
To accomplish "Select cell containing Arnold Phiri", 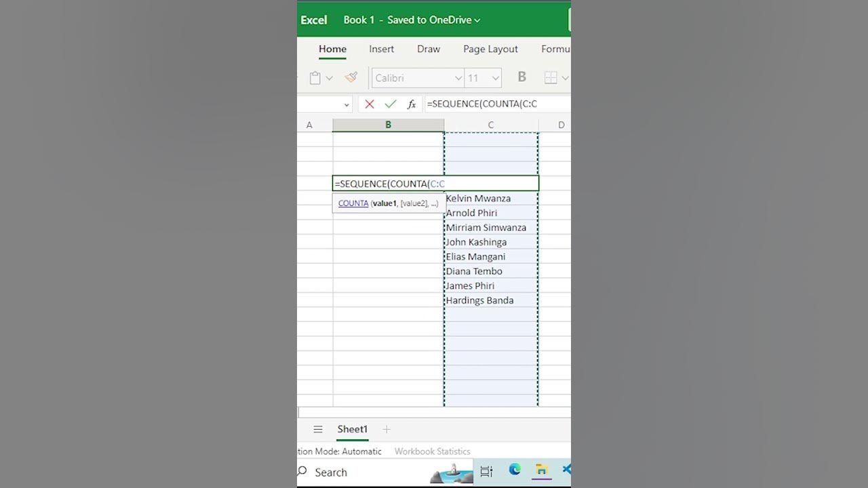I will point(491,213).
